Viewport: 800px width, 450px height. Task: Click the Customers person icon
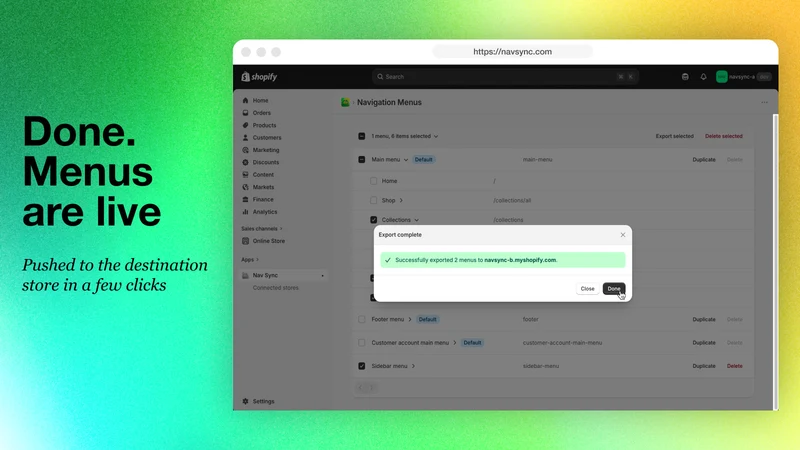245,138
